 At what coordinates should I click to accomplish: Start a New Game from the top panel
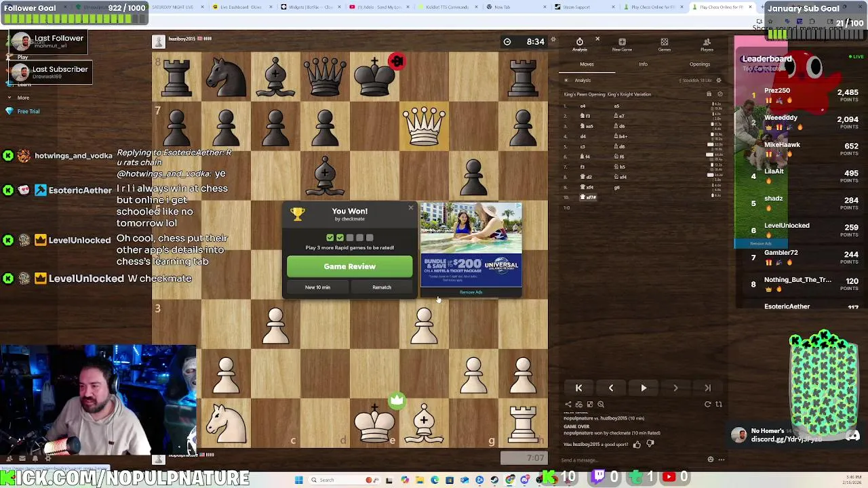click(x=622, y=45)
